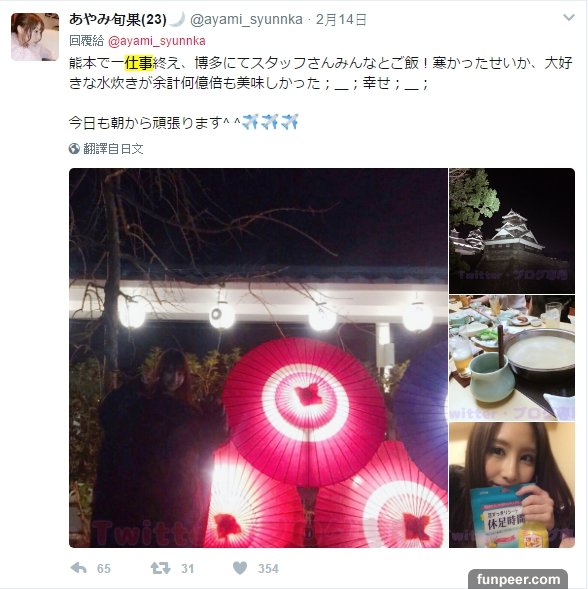Click the 2月14日 tweet date
Screen dimensions: 588x589
tap(341, 20)
